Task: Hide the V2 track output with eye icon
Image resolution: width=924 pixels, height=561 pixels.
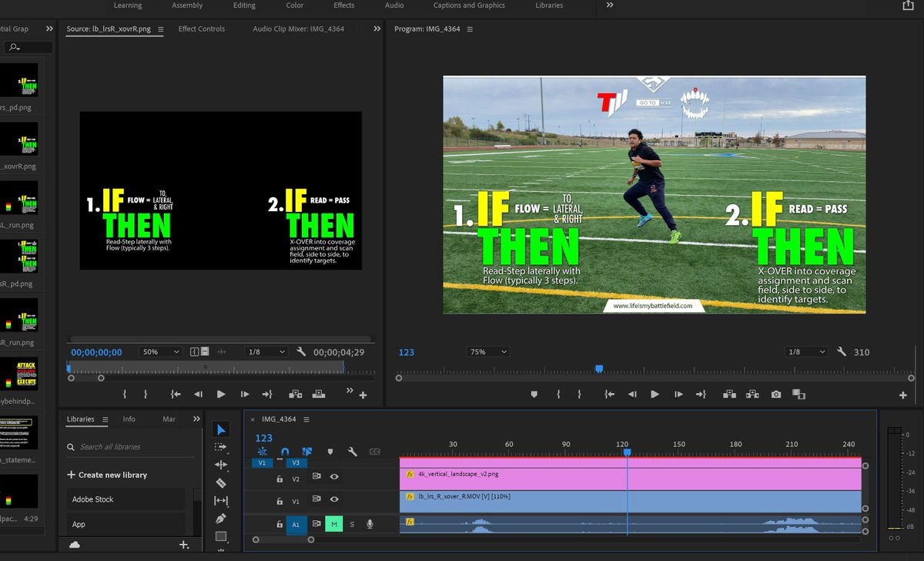Action: click(x=334, y=478)
